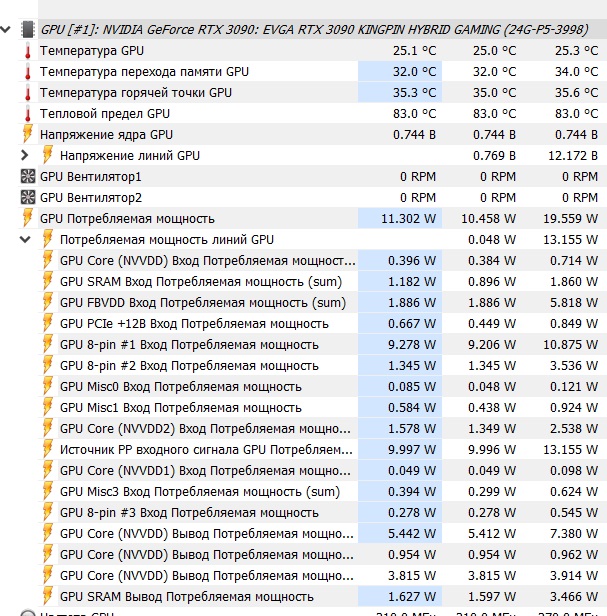Select Температура перехода памяти GPU label
This screenshot has width=607, height=616.
144,72
